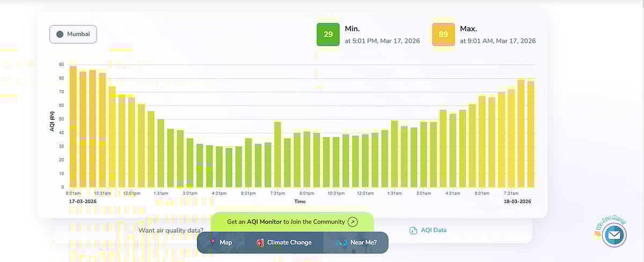Screen dimensions: 644x262
Task: Click the download icon beside AQI Data
Action: click(413, 230)
